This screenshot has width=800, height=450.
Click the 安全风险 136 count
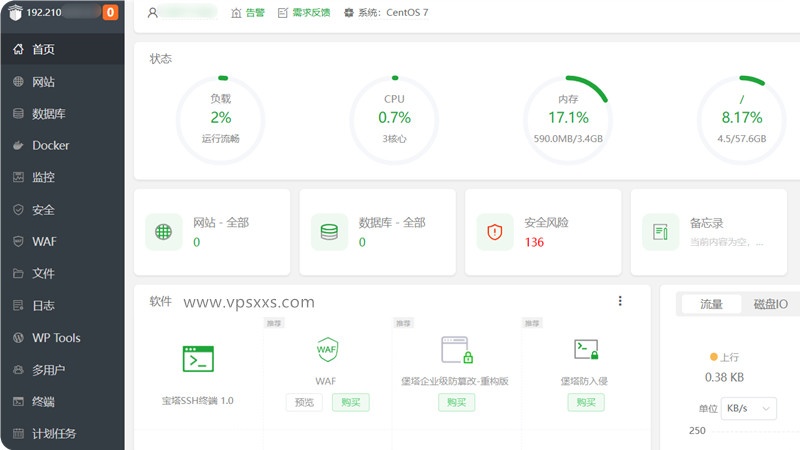tap(534, 242)
